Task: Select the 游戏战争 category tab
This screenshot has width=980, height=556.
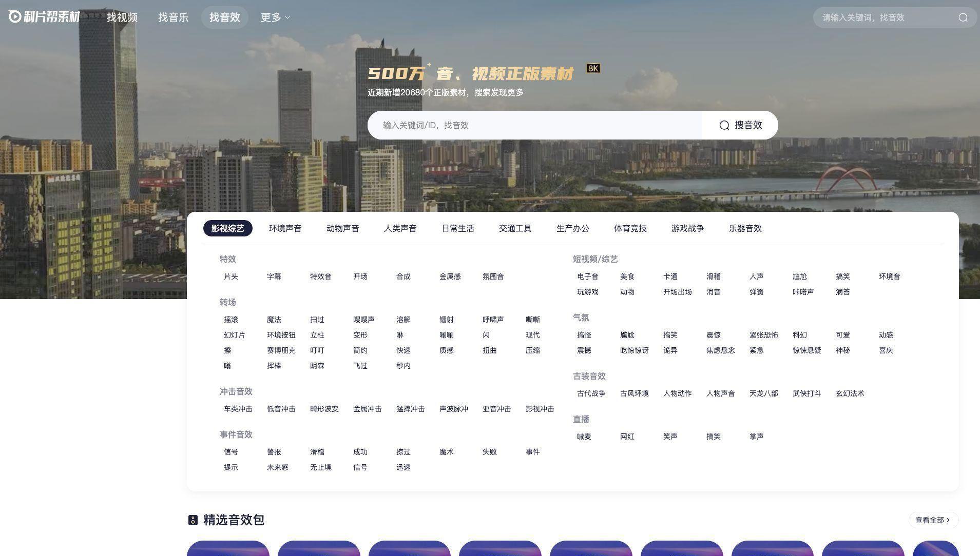Action: click(687, 228)
